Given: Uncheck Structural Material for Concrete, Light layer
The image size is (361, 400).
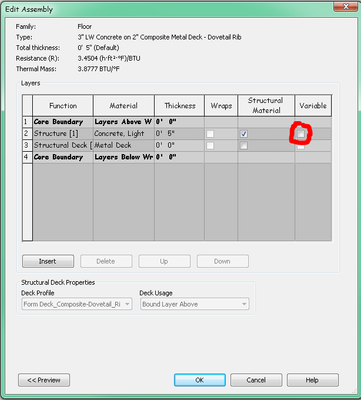Looking at the screenshot, I should pos(244,134).
